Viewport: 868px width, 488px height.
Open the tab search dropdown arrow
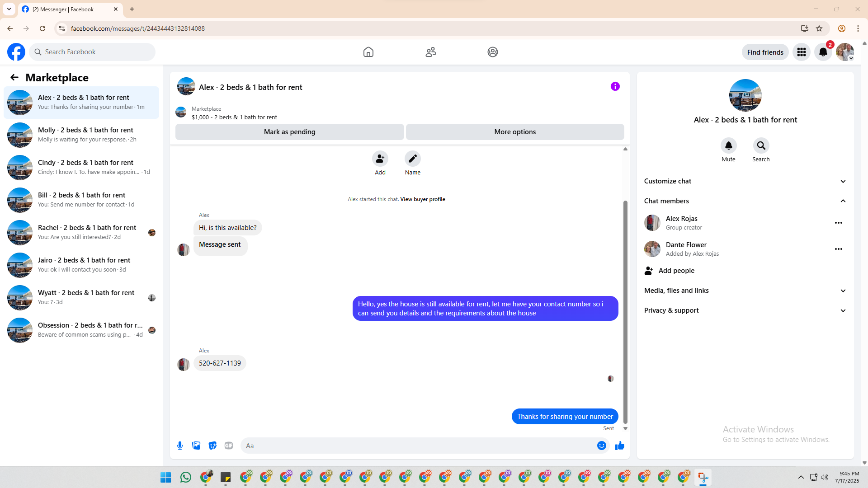click(x=9, y=9)
